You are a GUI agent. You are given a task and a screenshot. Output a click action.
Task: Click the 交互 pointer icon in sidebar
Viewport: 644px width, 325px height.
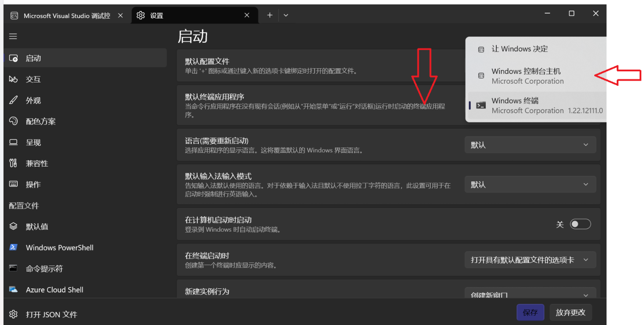[x=13, y=79]
